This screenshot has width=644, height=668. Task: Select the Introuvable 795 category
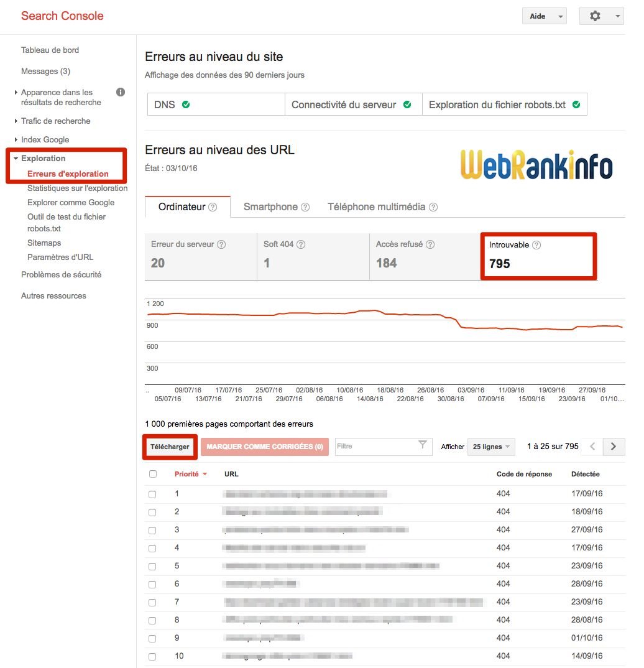538,256
